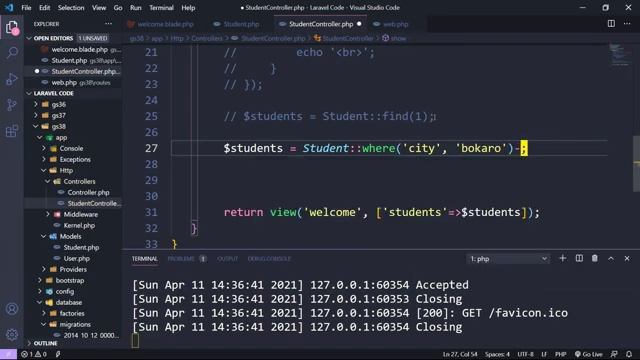Open the Go menu
This screenshot has width=640, height=360.
tap(118, 7)
